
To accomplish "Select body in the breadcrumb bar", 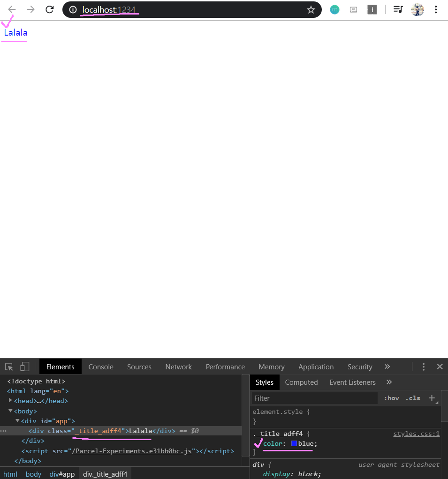I will pos(33,474).
